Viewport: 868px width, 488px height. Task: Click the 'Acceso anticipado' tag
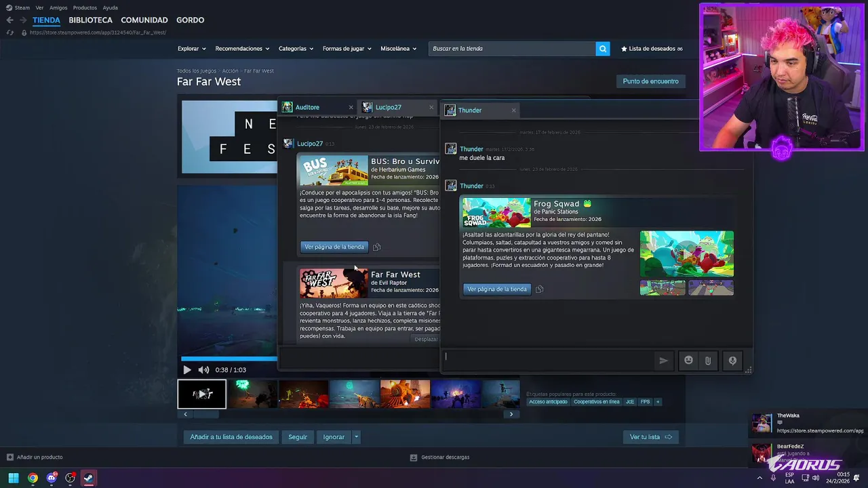point(548,402)
